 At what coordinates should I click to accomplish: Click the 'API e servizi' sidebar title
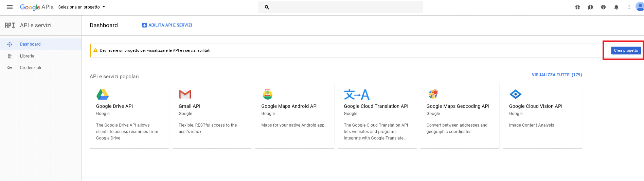pyautogui.click(x=36, y=25)
